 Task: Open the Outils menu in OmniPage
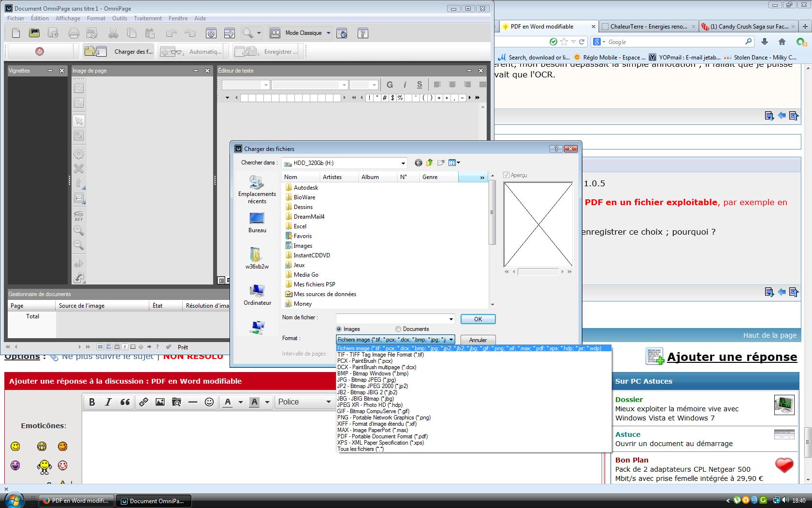click(x=120, y=18)
